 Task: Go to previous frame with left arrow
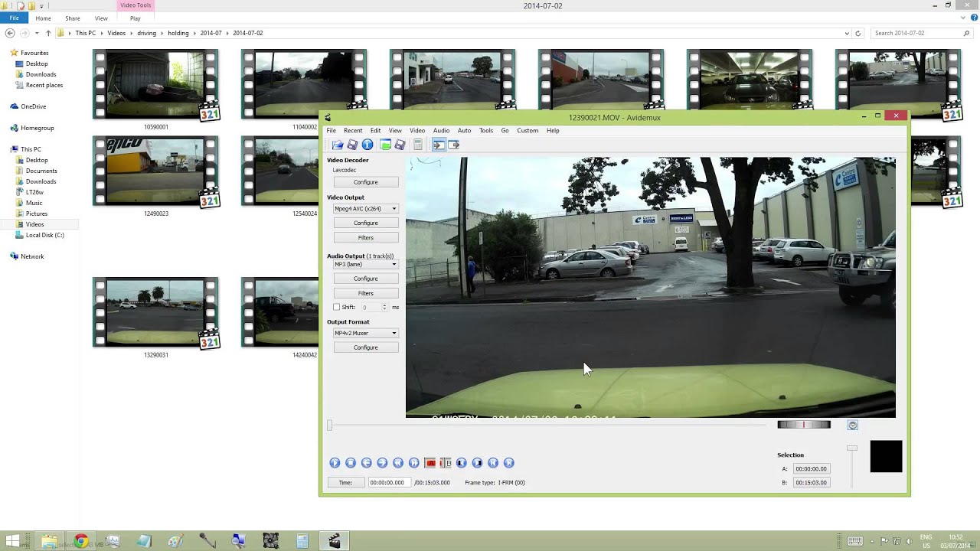point(367,463)
